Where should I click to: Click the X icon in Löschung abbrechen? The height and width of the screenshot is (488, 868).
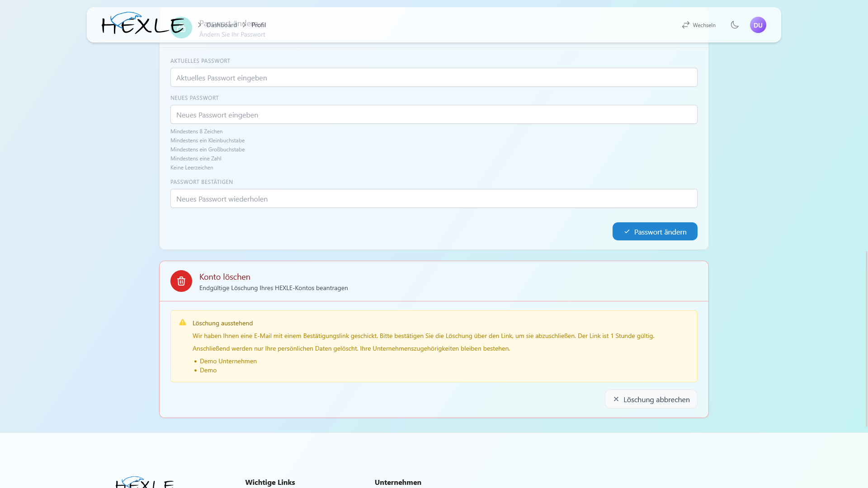(x=616, y=399)
